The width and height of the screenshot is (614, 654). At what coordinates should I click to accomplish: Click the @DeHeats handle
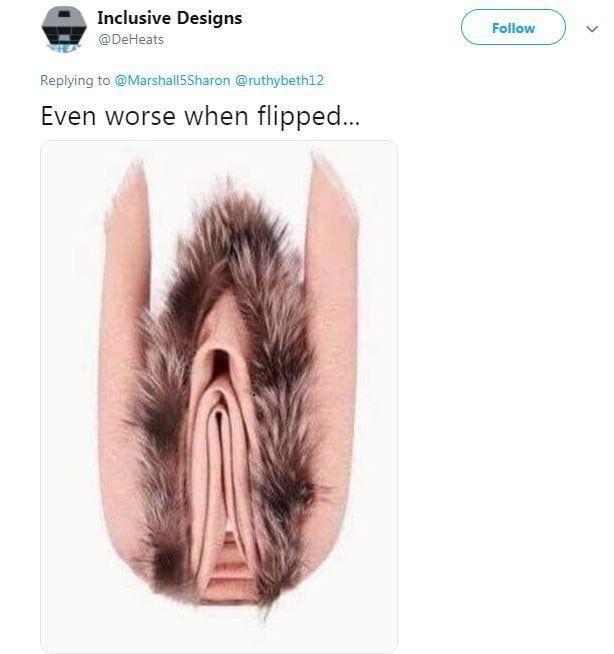(x=130, y=40)
